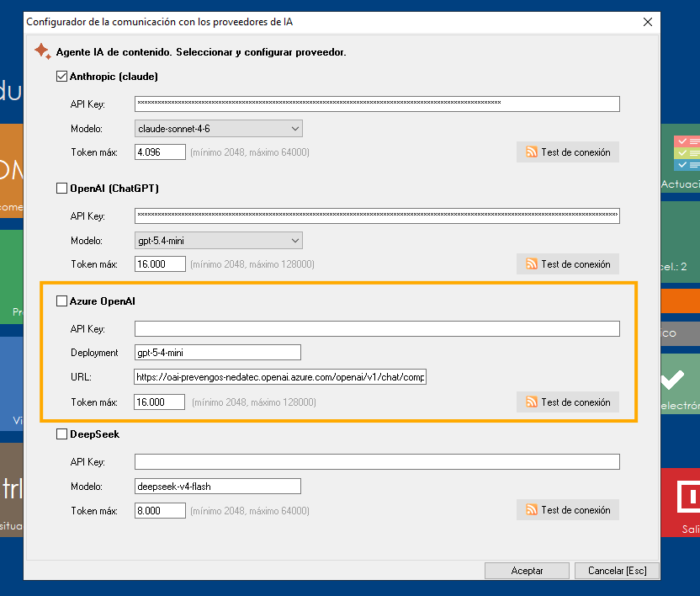The image size is (700, 596).
Task: Run Test de conexión for Azure OpenAI
Action: point(567,402)
